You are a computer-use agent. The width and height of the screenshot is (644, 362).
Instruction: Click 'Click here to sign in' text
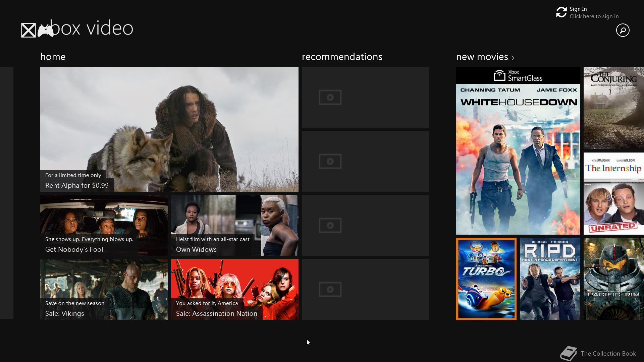click(x=594, y=16)
